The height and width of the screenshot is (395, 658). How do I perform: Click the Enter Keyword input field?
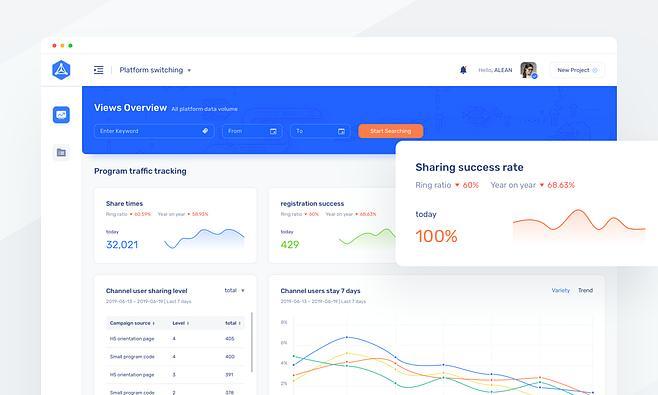(x=154, y=131)
